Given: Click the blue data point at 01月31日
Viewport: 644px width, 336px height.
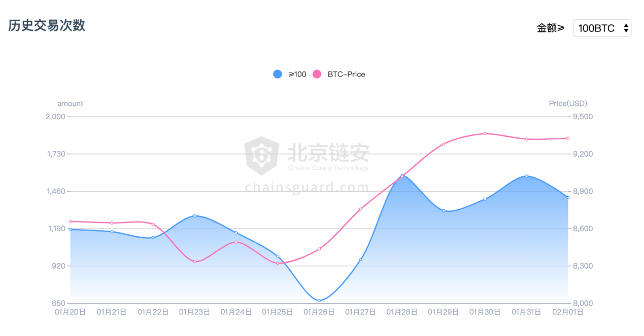Looking at the screenshot, I should point(526,176).
